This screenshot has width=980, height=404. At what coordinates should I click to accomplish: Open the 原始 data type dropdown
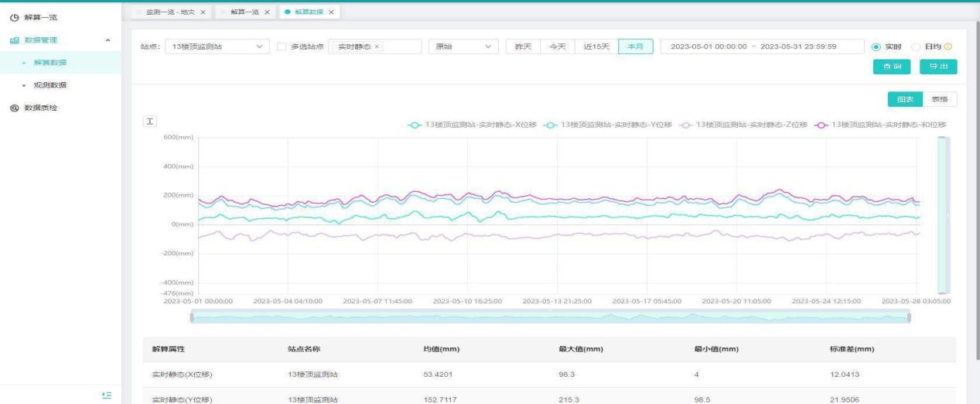(463, 47)
